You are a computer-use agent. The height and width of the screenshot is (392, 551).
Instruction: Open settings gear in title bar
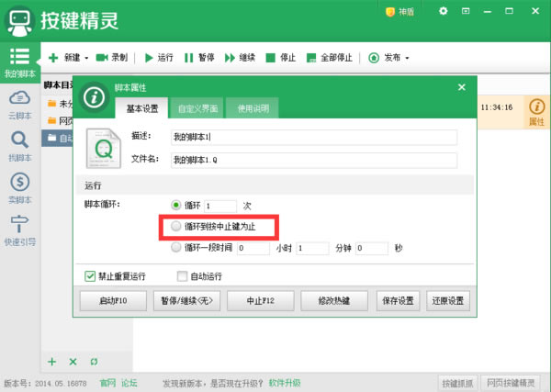tap(444, 12)
